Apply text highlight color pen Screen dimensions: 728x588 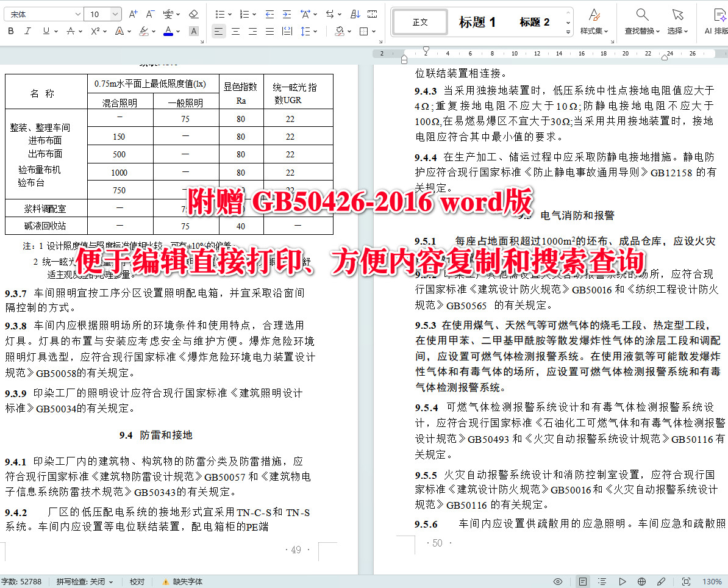click(144, 31)
